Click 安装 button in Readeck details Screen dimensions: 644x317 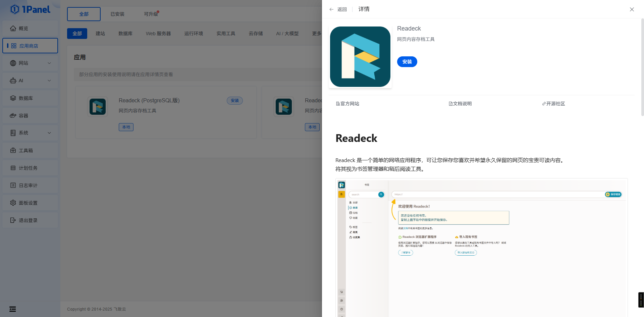pyautogui.click(x=407, y=62)
